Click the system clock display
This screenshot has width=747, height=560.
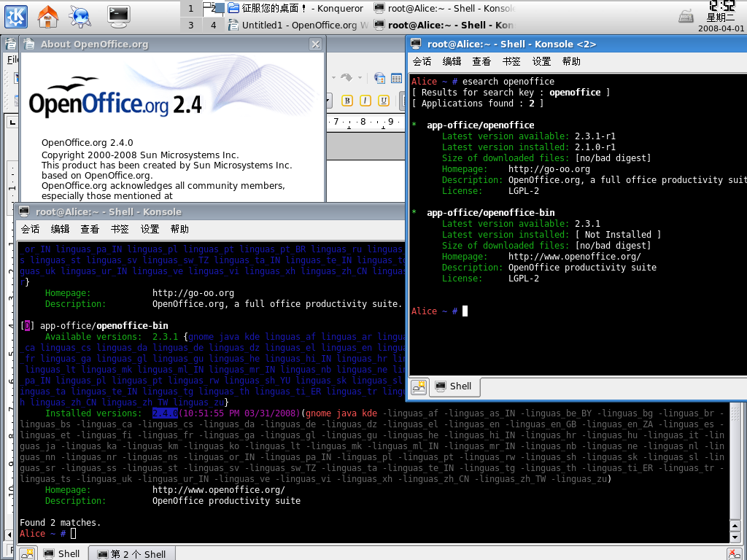(721, 6)
